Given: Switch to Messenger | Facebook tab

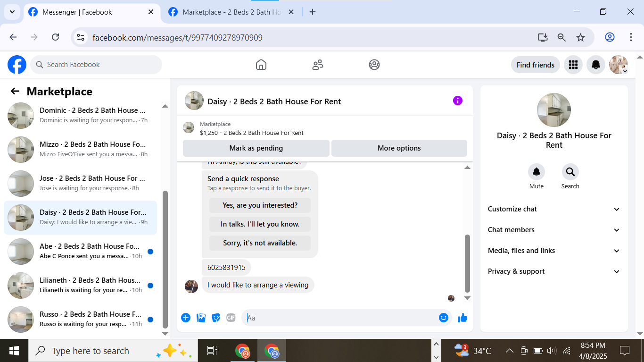Looking at the screenshot, I should (x=91, y=12).
